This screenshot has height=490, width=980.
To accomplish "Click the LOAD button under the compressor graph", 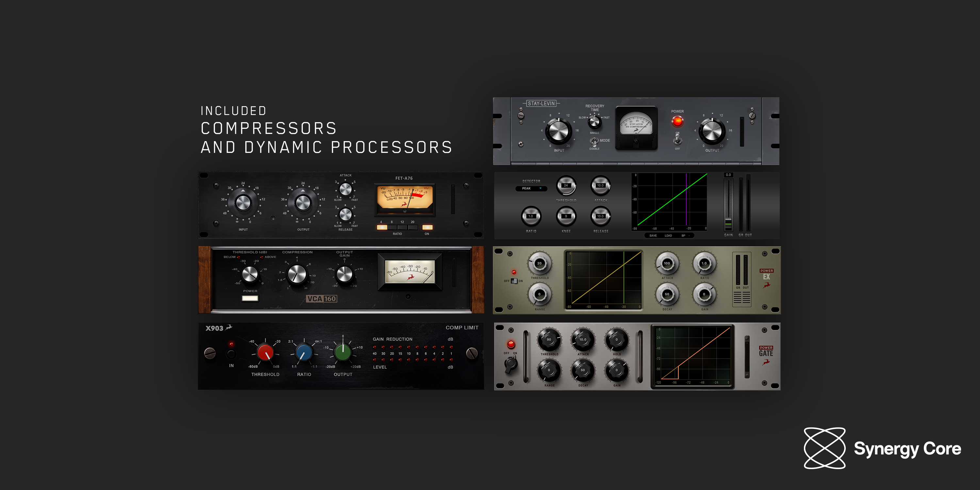I will point(668,236).
